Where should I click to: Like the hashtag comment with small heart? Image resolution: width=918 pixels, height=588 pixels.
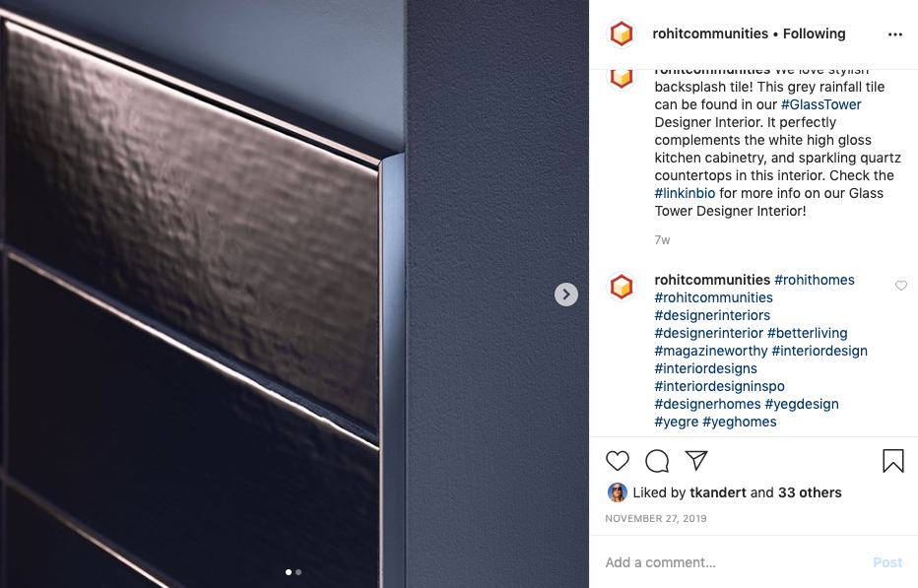(x=901, y=286)
